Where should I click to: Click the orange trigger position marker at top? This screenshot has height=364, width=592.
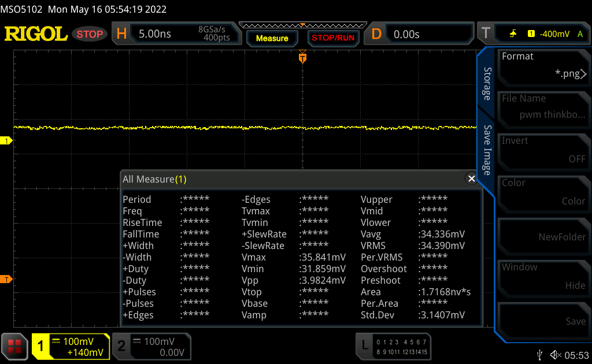pyautogui.click(x=302, y=58)
